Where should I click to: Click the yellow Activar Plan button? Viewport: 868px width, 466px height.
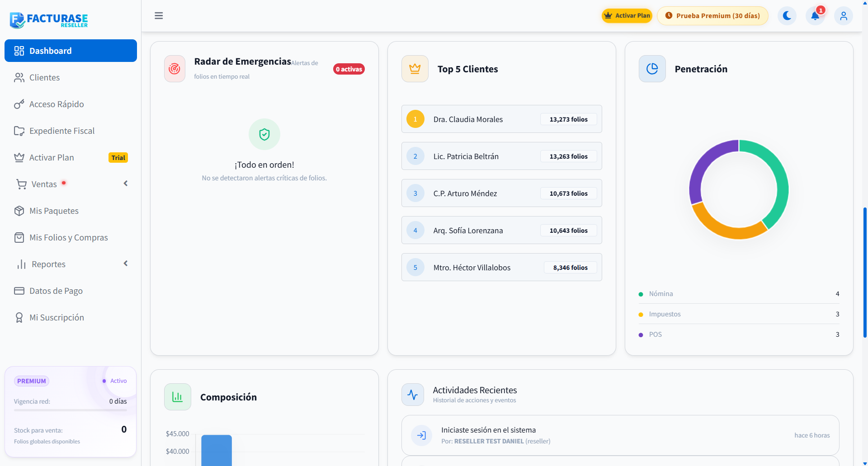[627, 16]
